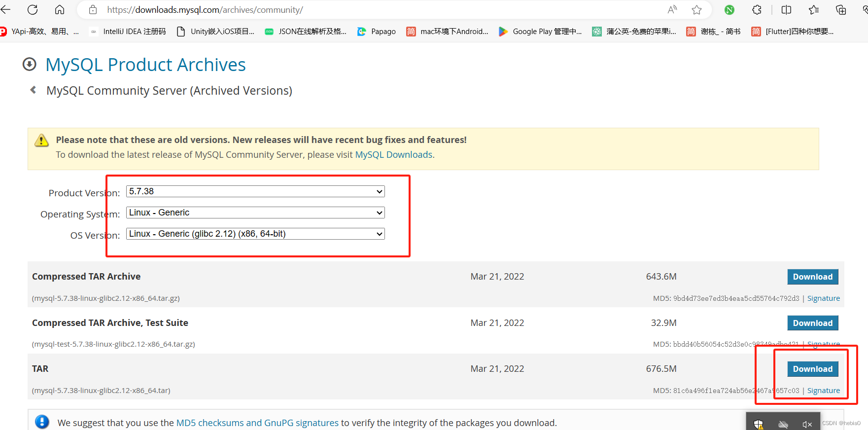This screenshot has height=430, width=868.
Task: Open JSON online parser bookmark
Action: pos(306,32)
